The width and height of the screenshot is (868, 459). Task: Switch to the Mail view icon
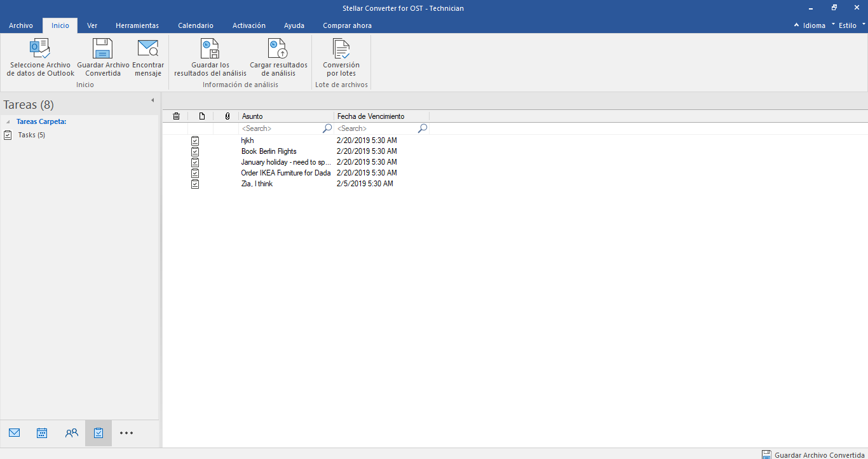pyautogui.click(x=15, y=433)
